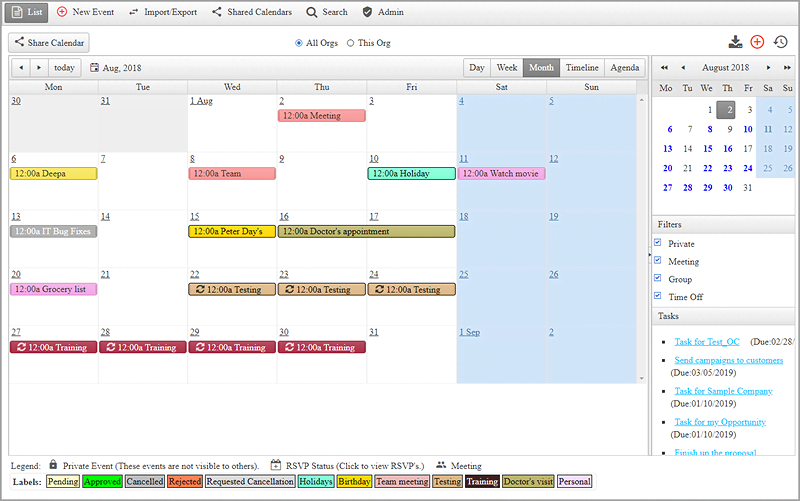800x501 pixels.
Task: Switch to the Agenda view tab
Action: pyautogui.click(x=625, y=68)
